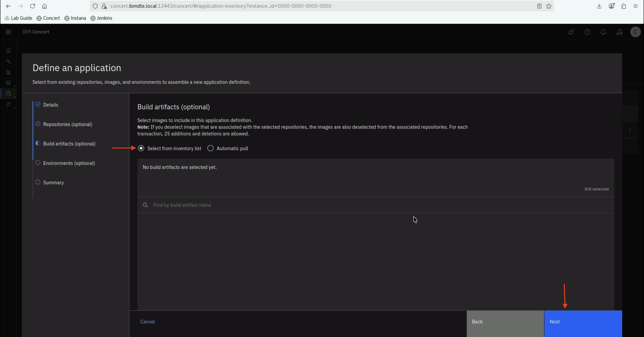Open the Instana bookmark

click(75, 18)
